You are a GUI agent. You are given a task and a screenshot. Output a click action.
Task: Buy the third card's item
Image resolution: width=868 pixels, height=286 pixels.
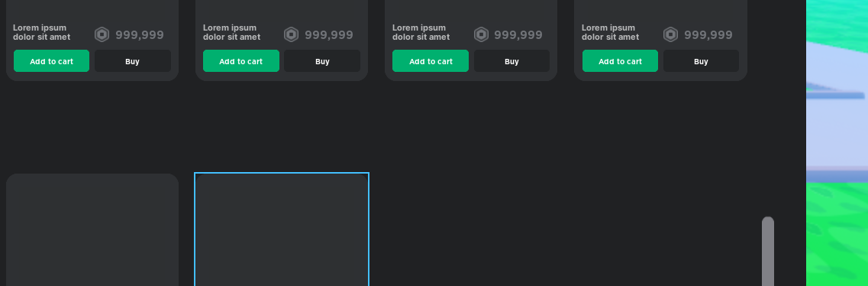click(511, 61)
